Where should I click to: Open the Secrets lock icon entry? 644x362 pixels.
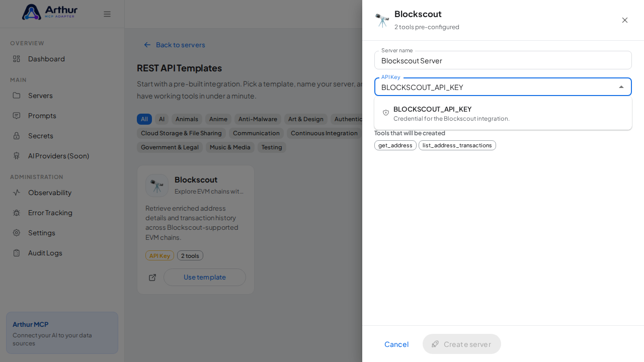(x=17, y=136)
